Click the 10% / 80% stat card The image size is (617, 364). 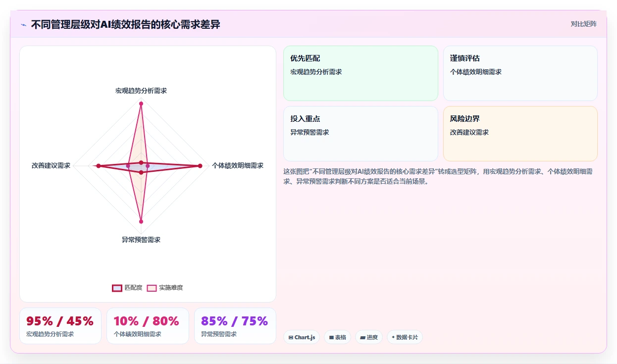[x=148, y=326]
